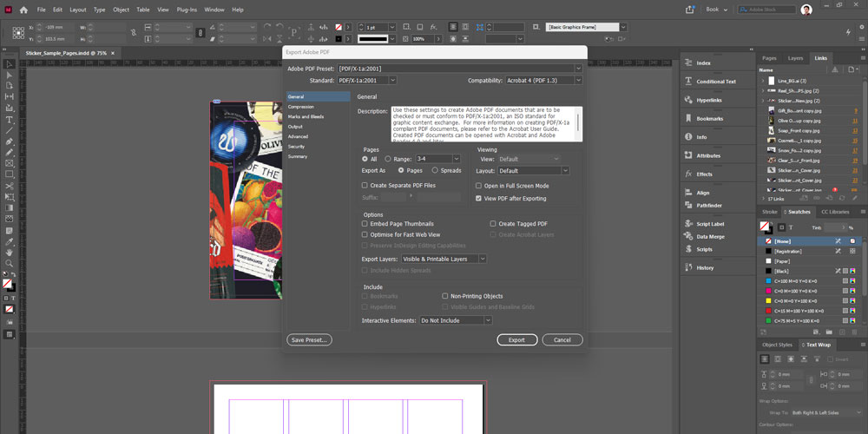The image size is (868, 434).
Task: Click the Share document icon
Action: 690,10
